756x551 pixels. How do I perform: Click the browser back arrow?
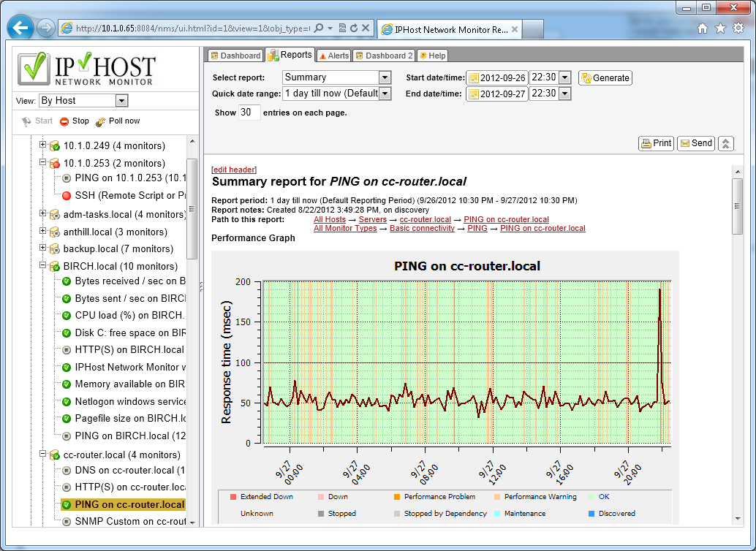pyautogui.click(x=20, y=28)
